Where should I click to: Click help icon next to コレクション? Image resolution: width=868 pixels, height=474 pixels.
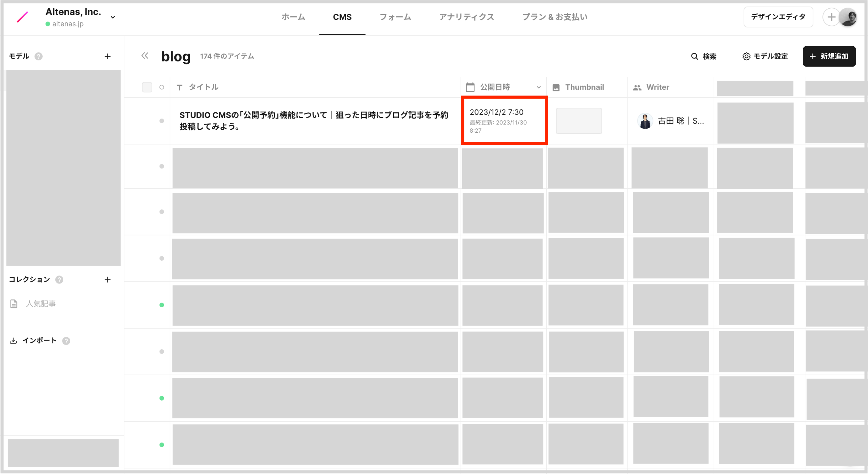[59, 279]
